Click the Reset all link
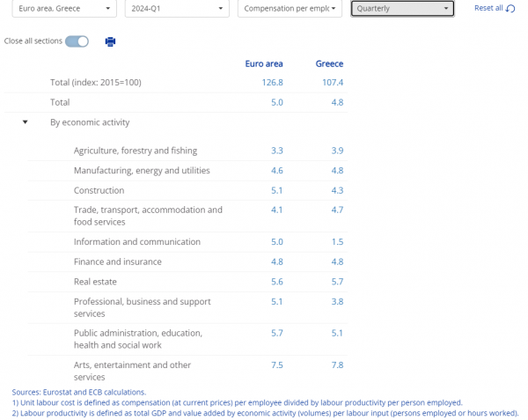 tap(488, 8)
